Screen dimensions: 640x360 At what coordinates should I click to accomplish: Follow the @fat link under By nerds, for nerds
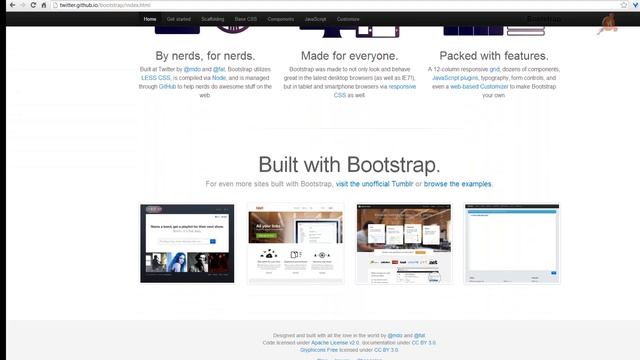click(219, 69)
